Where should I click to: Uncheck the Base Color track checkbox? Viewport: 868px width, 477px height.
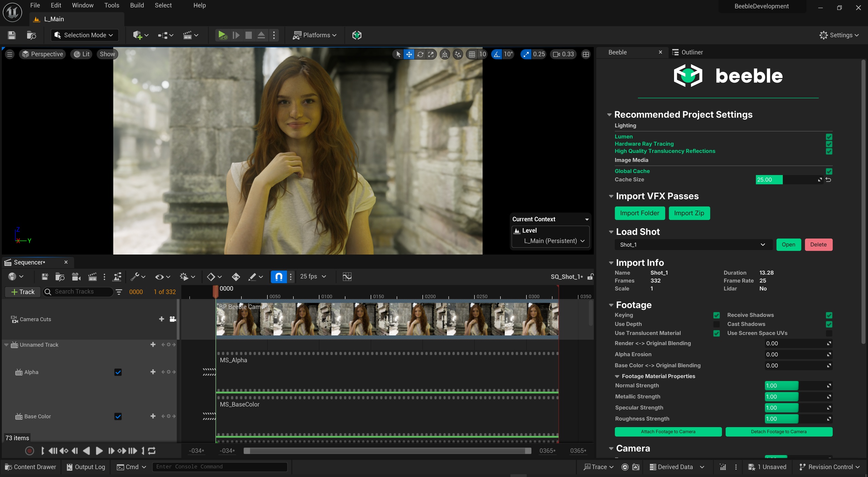tap(118, 416)
